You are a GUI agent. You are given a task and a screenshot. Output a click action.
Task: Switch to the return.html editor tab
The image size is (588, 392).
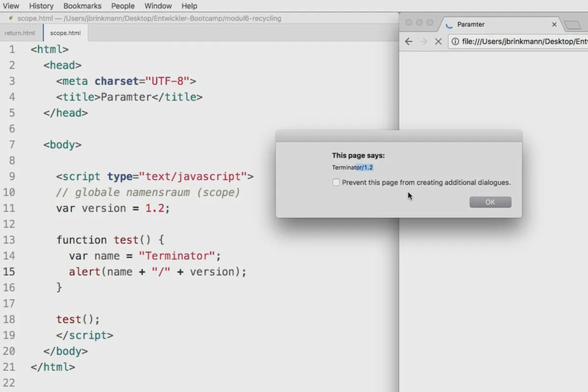20,33
